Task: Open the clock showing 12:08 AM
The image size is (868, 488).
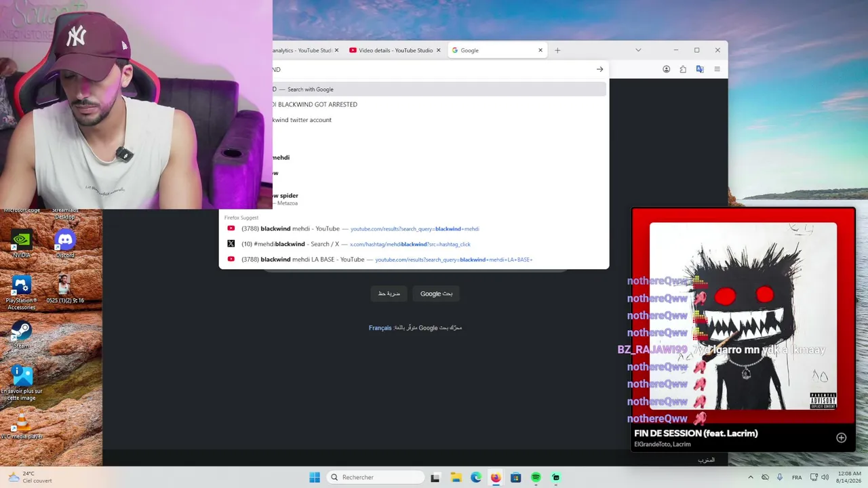Action: coord(849,477)
